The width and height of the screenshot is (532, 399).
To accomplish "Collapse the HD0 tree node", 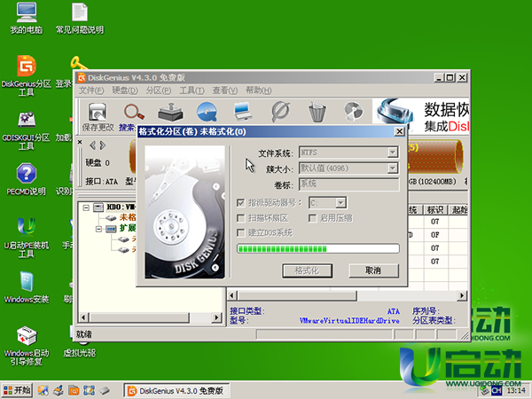I will [x=86, y=207].
